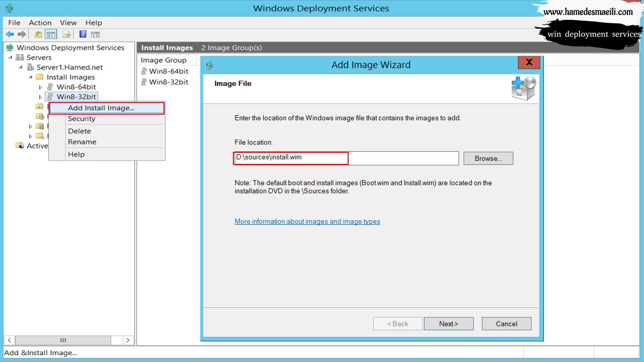Select the Install Images tree label
Viewport: 644px width, 362px height.
coord(70,77)
